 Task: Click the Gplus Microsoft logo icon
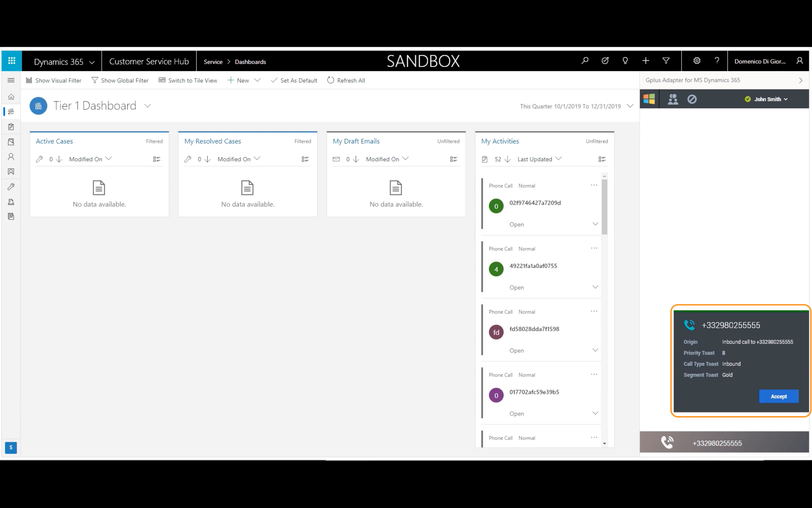coord(649,99)
